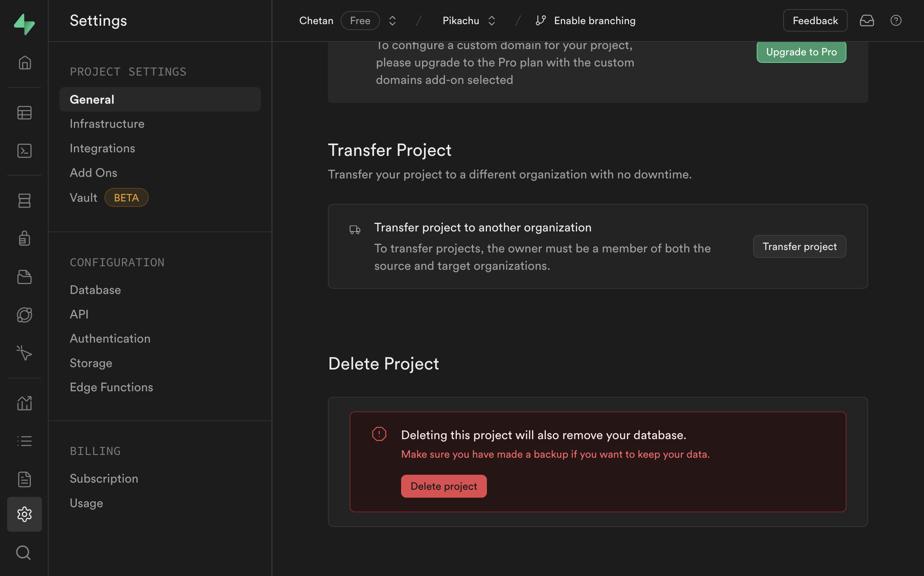Click the red Delete project button
The width and height of the screenshot is (924, 576).
[x=443, y=486]
